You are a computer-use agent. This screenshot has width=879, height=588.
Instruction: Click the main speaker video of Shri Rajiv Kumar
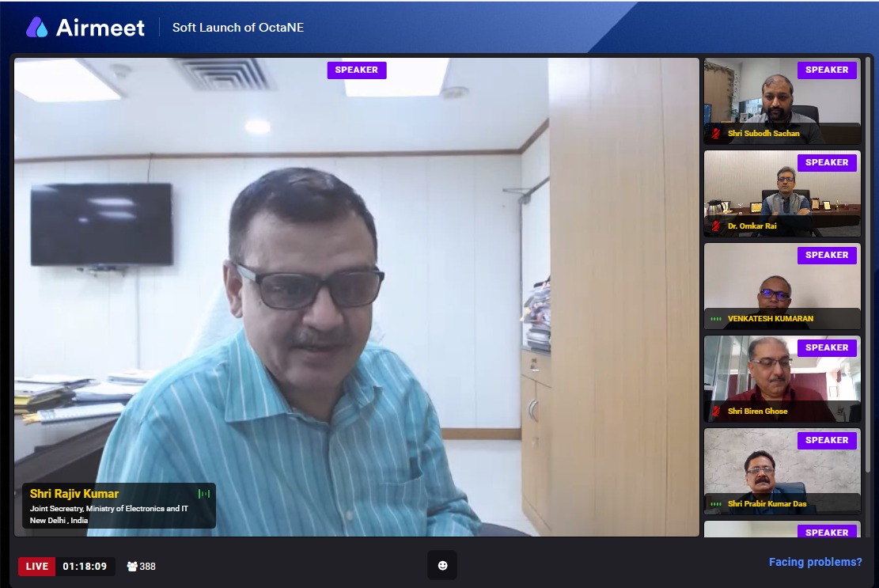[x=357, y=297]
